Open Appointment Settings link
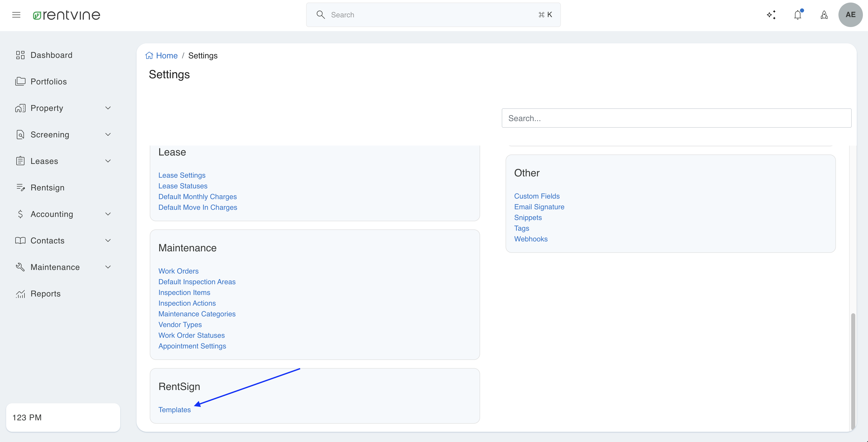868x442 pixels. coord(192,346)
